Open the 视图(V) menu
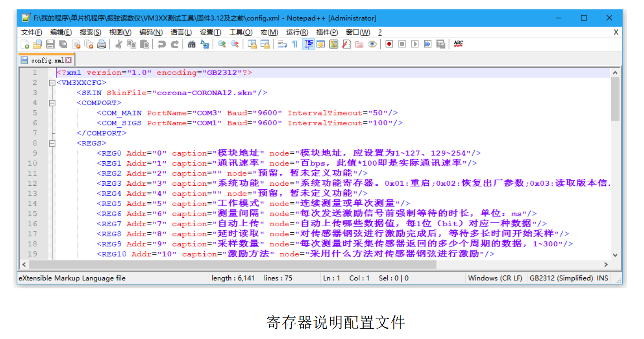 point(120,32)
